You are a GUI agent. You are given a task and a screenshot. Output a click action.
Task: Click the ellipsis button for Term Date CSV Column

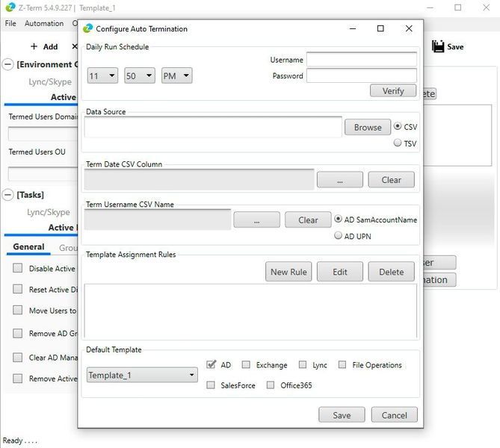tap(340, 180)
